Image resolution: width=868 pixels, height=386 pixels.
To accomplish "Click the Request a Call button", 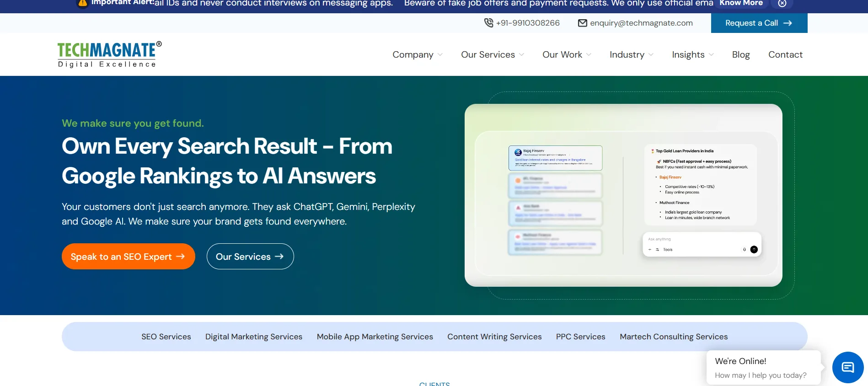I will [759, 23].
